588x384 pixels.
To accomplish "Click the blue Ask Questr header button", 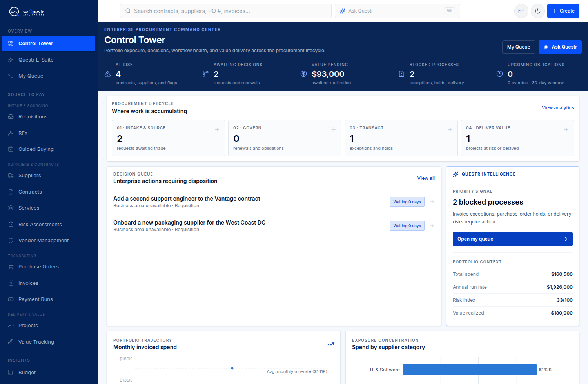I will (560, 47).
